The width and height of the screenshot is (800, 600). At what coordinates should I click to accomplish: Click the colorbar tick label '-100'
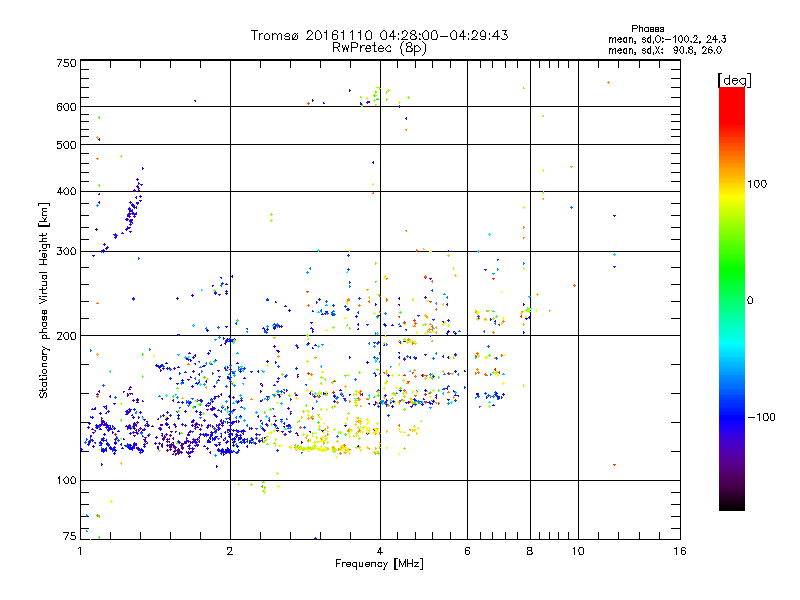point(761,417)
